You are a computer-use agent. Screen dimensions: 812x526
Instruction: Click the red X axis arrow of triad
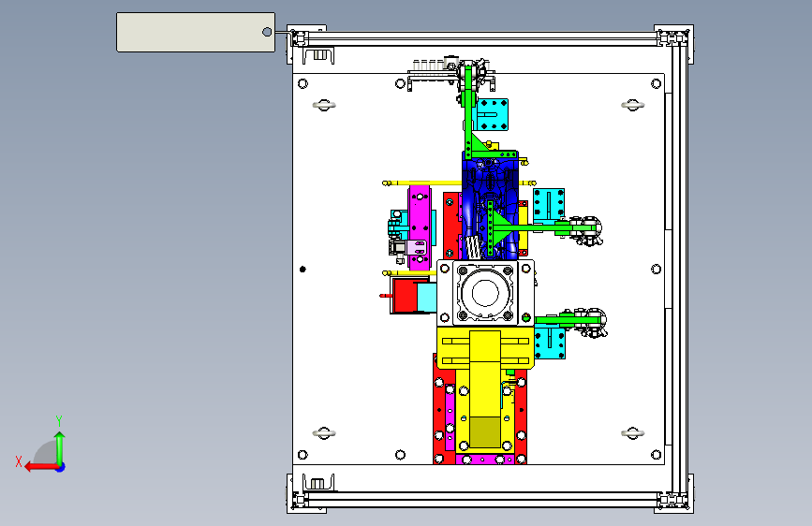(x=41, y=467)
